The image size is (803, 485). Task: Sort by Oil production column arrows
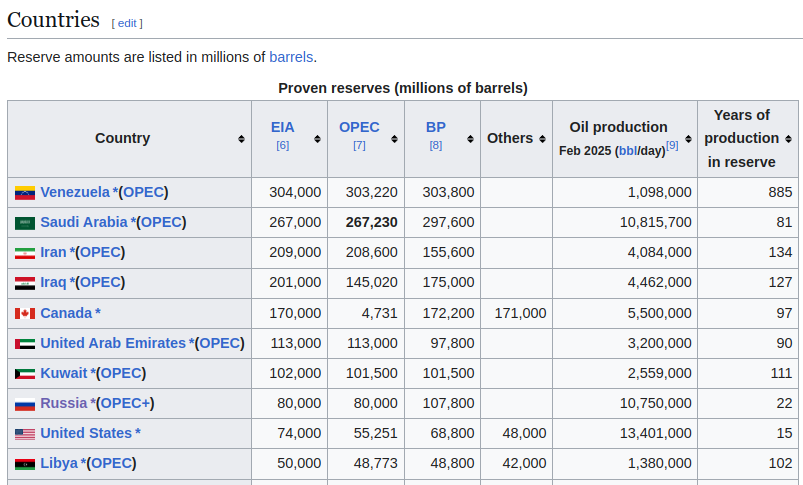(x=688, y=139)
